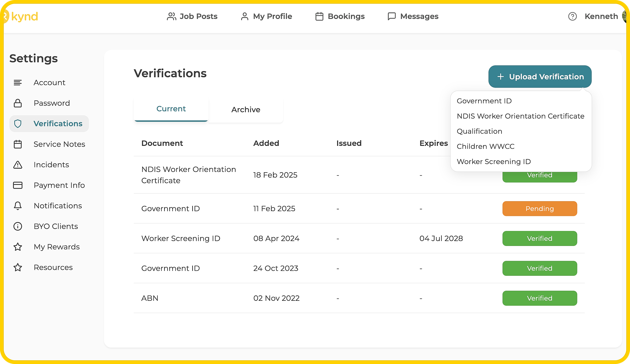The width and height of the screenshot is (630, 364).
Task: Click the star icon next to My Rewards
Action: pyautogui.click(x=18, y=247)
